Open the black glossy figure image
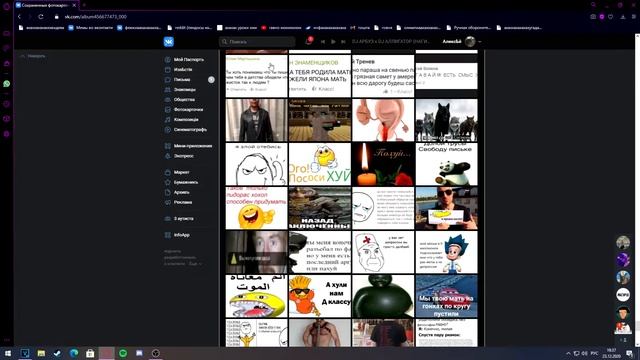 pyautogui.click(x=383, y=296)
